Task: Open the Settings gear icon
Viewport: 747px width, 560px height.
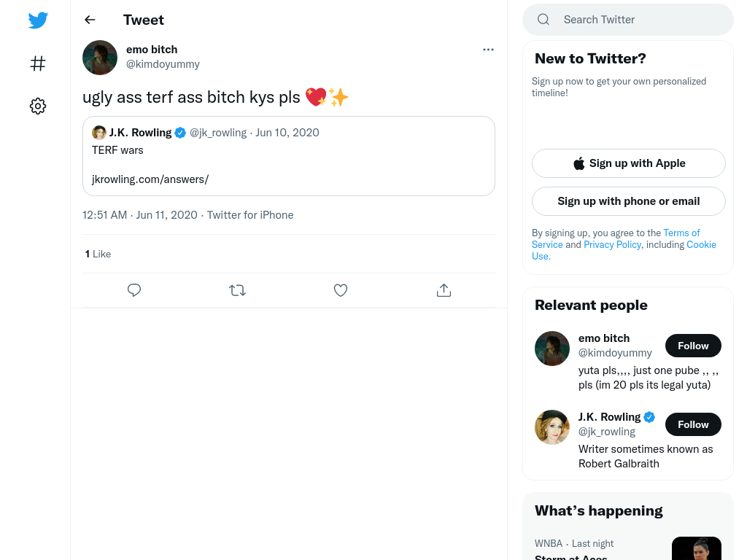Action: pos(38,106)
